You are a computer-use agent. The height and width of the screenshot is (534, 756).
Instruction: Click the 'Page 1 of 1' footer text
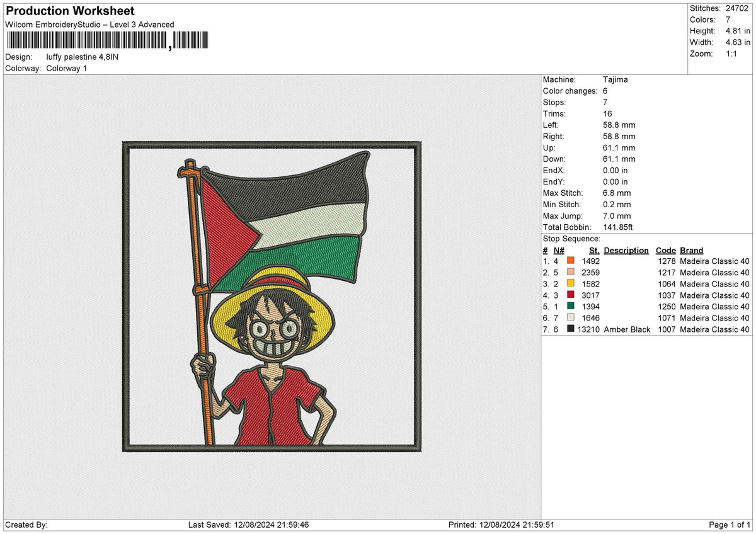point(730,525)
